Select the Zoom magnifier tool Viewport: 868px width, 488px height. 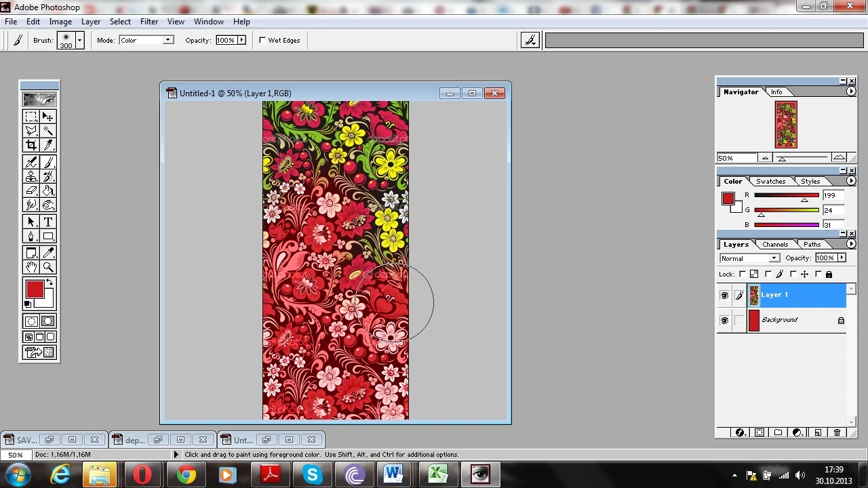[48, 267]
